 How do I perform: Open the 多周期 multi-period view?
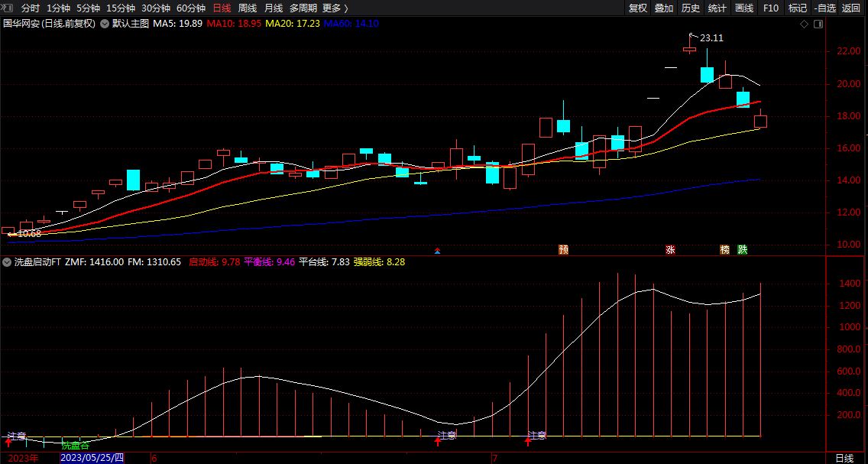[303, 8]
